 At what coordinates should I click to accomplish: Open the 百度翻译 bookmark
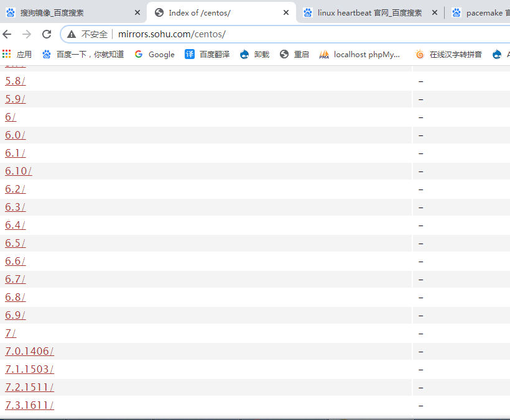coord(207,54)
